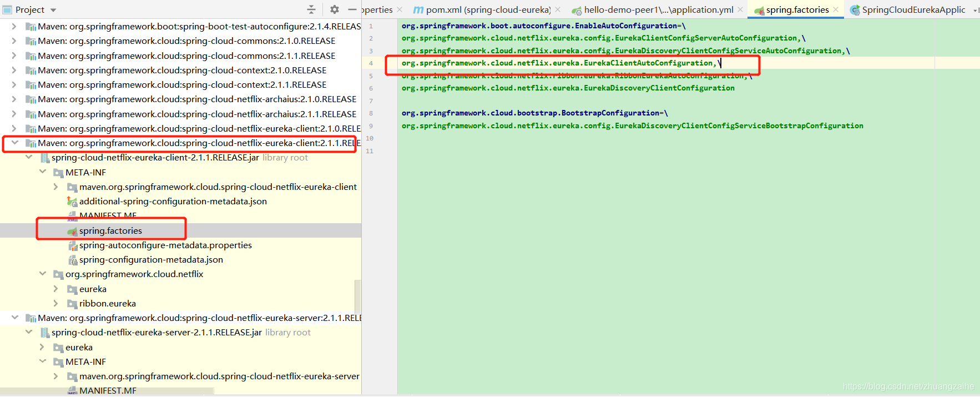The height and width of the screenshot is (397, 980).
Task: Click pom.xml Maven icon on editor tab
Action: click(x=418, y=10)
